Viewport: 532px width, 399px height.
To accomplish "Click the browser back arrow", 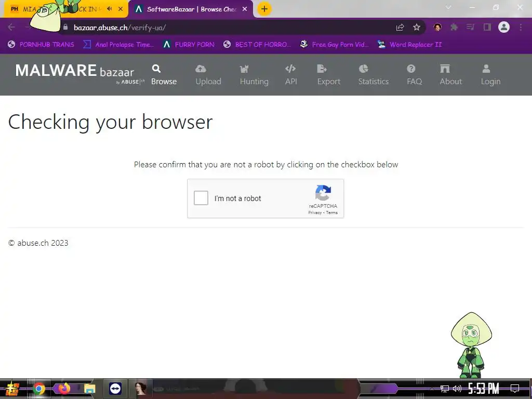I will [x=11, y=27].
